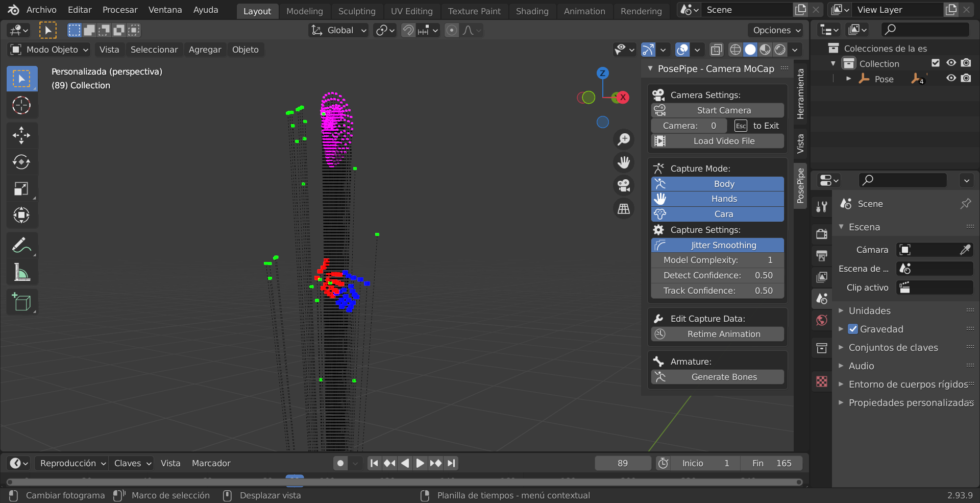Open the Render properties tab icon

tap(822, 234)
